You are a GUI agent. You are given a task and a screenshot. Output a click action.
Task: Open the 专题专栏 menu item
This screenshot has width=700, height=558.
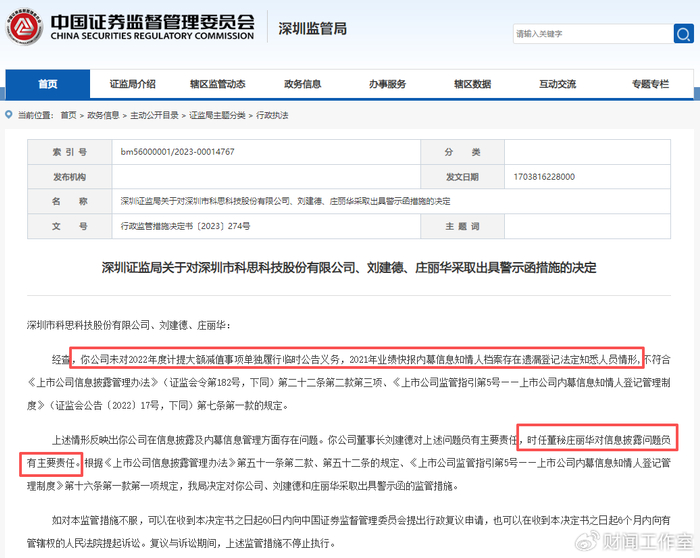click(x=650, y=84)
